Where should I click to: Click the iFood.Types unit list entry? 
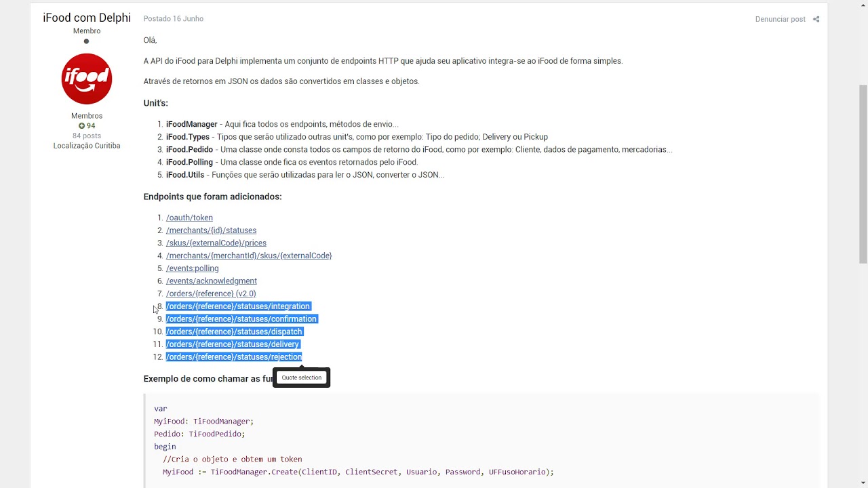pos(357,137)
